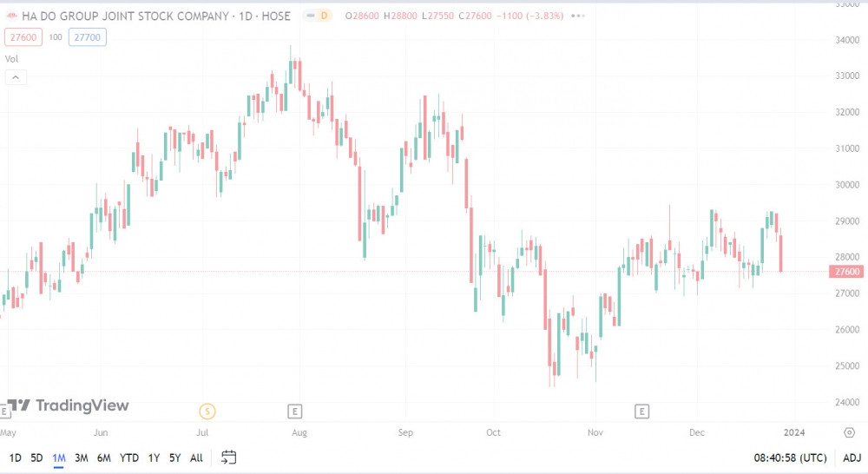Click the red sell price 27600 button
This screenshot has height=474, width=868.
click(22, 37)
